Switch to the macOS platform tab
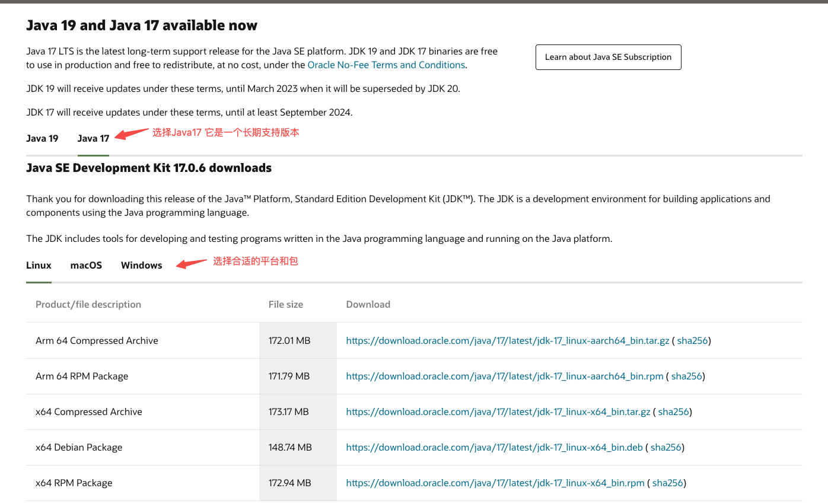Viewport: 828px width, 504px height. 86,265
